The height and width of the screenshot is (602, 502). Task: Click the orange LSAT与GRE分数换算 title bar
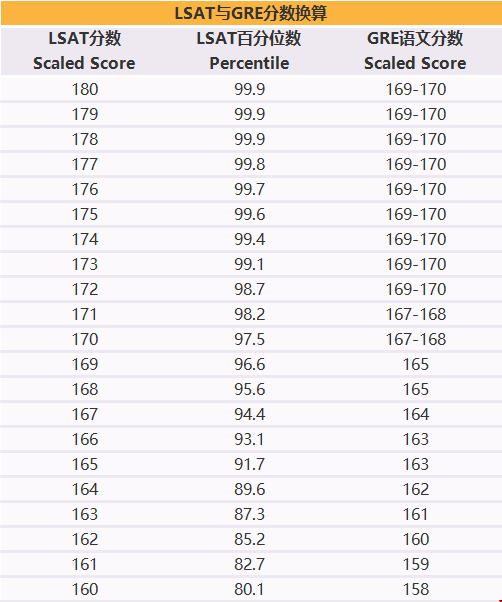pos(251,13)
